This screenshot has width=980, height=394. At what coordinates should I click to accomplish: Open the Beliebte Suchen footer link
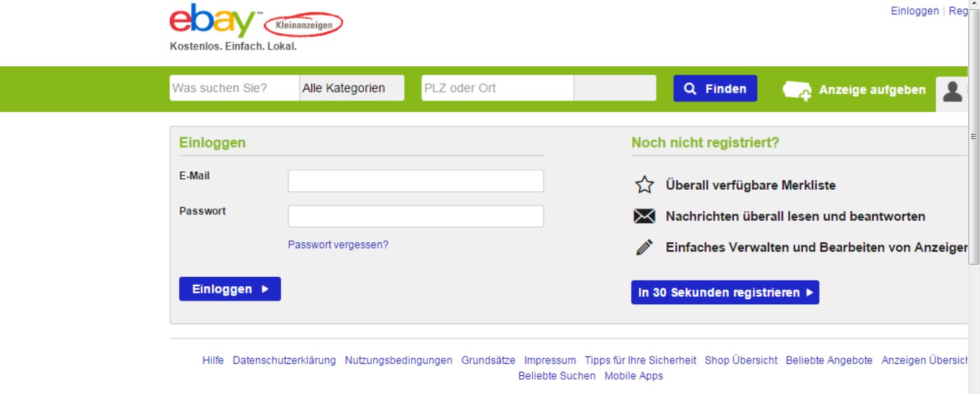(x=557, y=376)
